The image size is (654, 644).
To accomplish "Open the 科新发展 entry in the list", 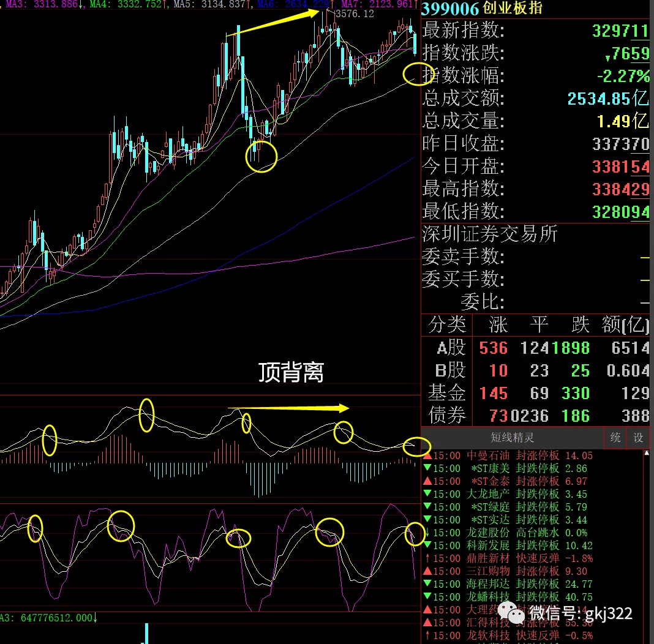I will [x=487, y=545].
